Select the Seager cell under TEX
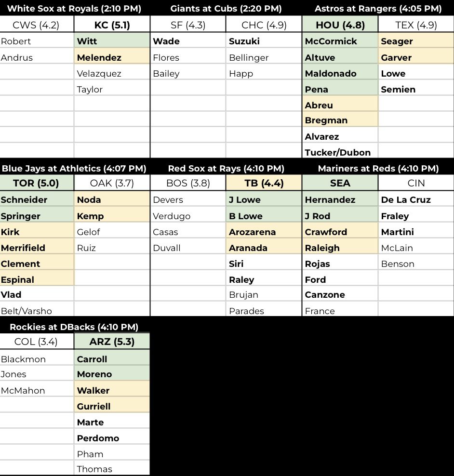 point(416,41)
